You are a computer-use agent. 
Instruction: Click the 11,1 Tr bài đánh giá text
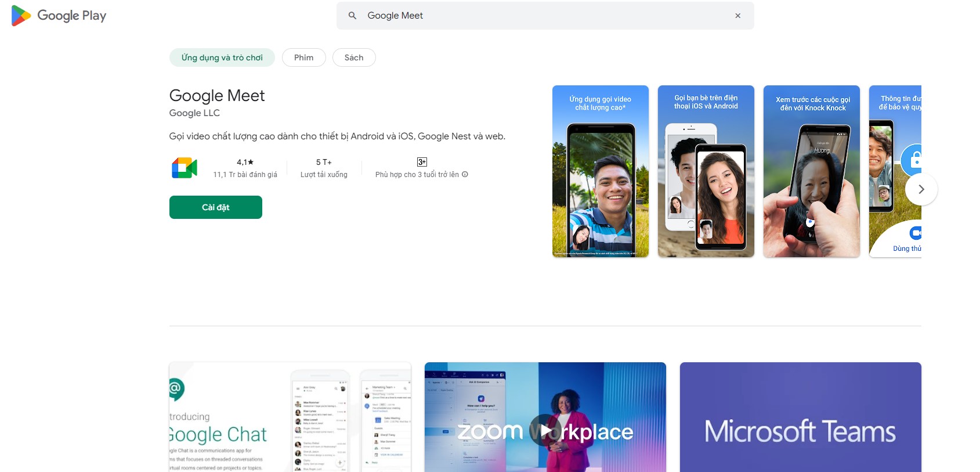pyautogui.click(x=245, y=174)
